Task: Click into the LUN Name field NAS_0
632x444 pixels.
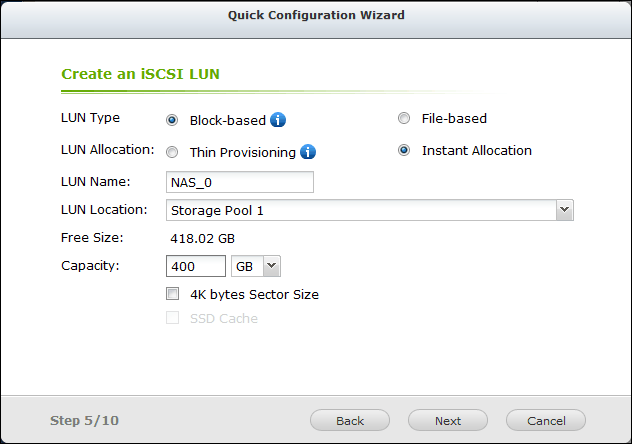Action: 239,182
